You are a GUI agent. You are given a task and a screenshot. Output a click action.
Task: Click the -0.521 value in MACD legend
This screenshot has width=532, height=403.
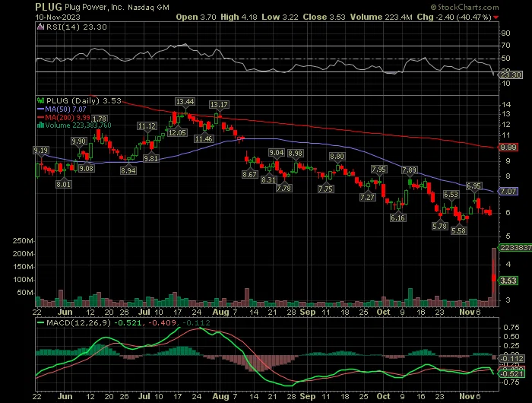coord(128,322)
